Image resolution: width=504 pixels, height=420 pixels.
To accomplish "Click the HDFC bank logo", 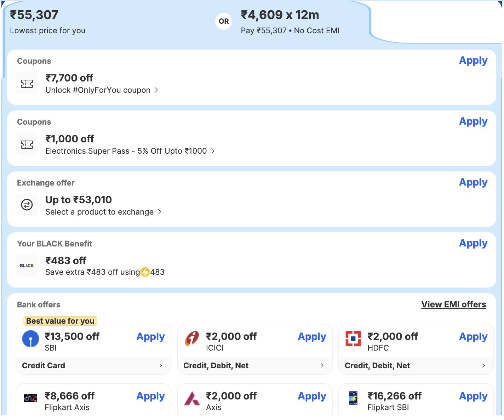I will pyautogui.click(x=353, y=339).
